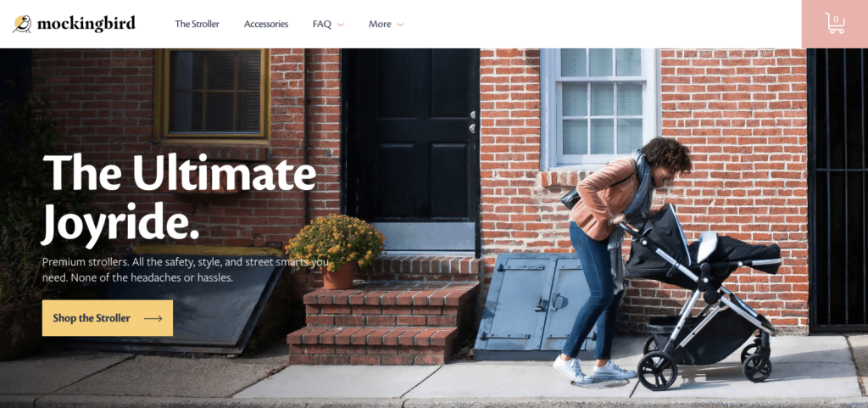
Task: Click the black front door in photo
Action: 410,135
